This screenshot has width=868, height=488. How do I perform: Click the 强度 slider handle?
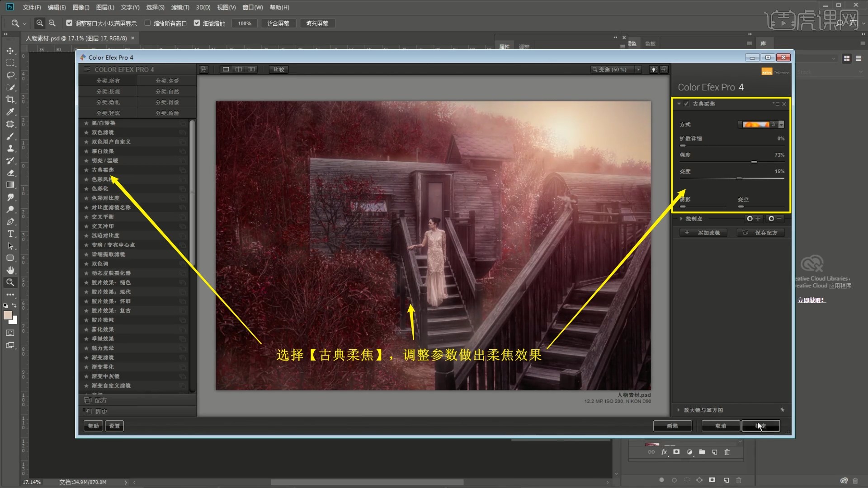click(x=754, y=162)
